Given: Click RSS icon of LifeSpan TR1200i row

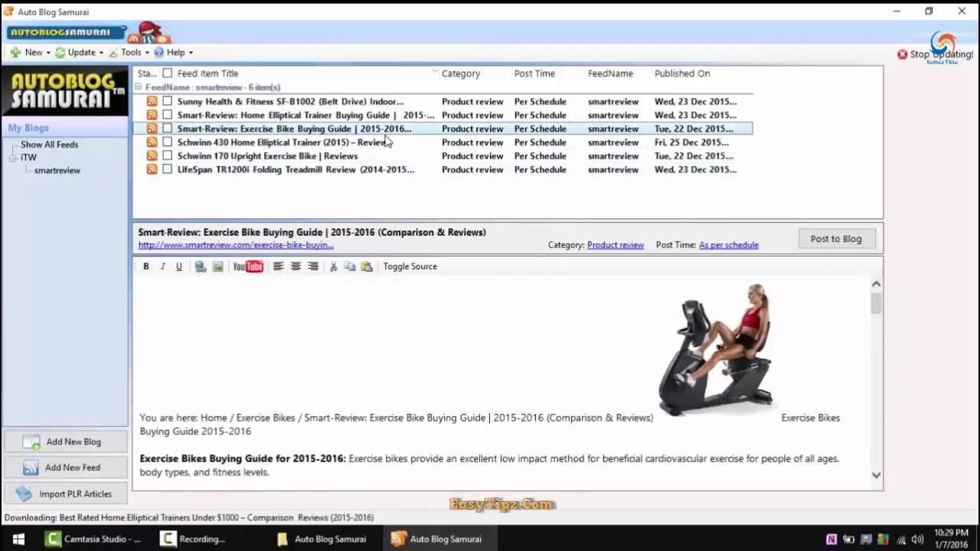Looking at the screenshot, I should [152, 169].
